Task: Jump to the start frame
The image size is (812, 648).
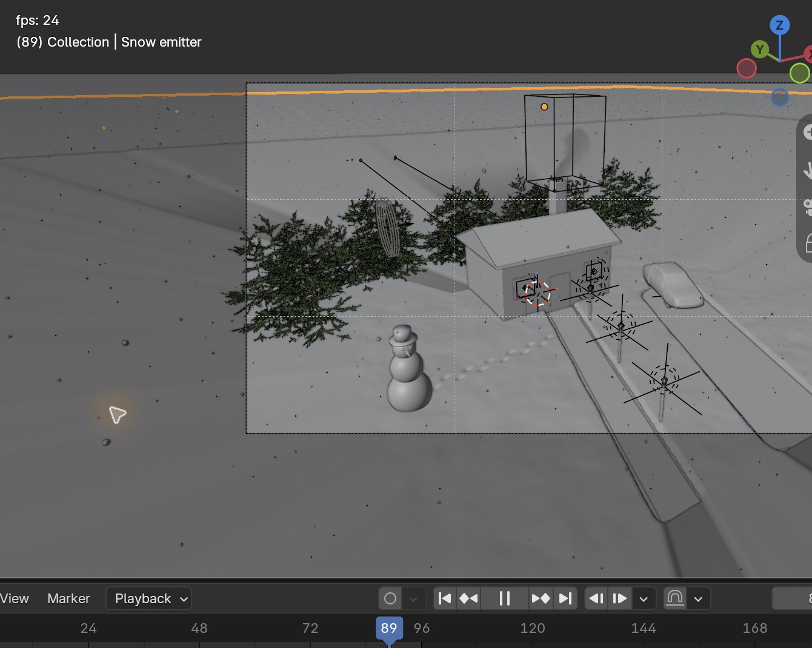Action: pyautogui.click(x=445, y=598)
